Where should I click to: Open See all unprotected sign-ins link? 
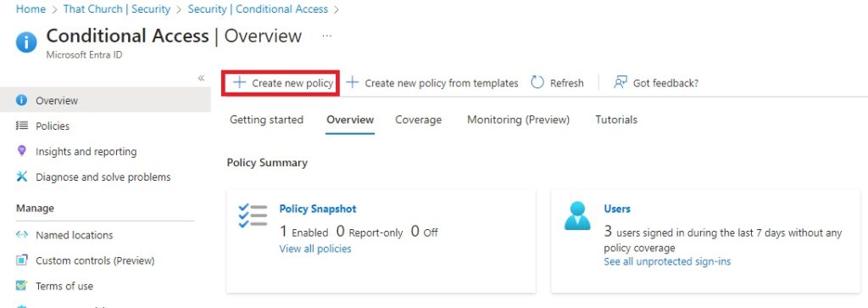tap(667, 261)
